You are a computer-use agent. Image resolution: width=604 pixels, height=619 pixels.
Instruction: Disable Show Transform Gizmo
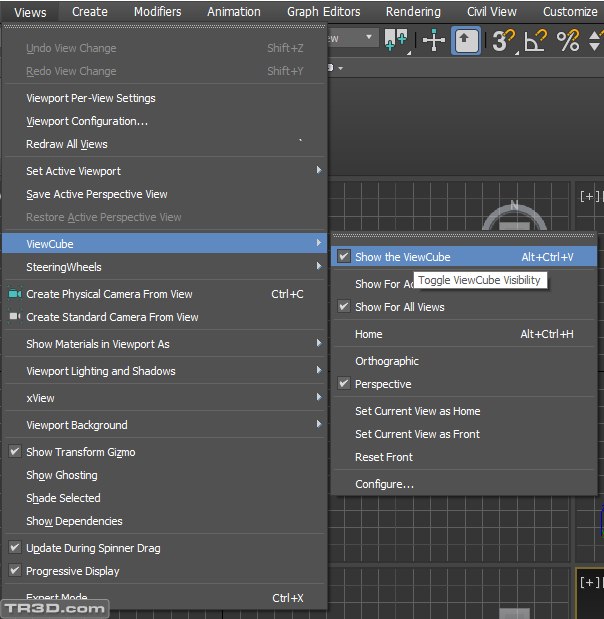click(x=80, y=452)
